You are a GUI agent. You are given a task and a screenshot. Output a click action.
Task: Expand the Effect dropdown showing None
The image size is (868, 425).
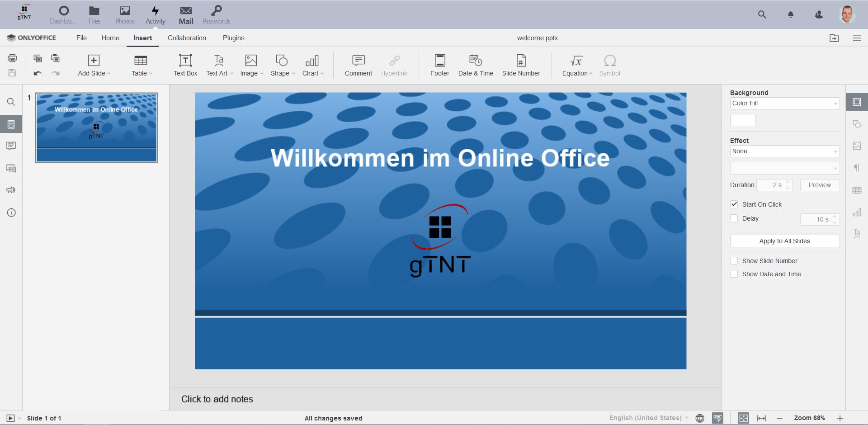[x=784, y=151]
